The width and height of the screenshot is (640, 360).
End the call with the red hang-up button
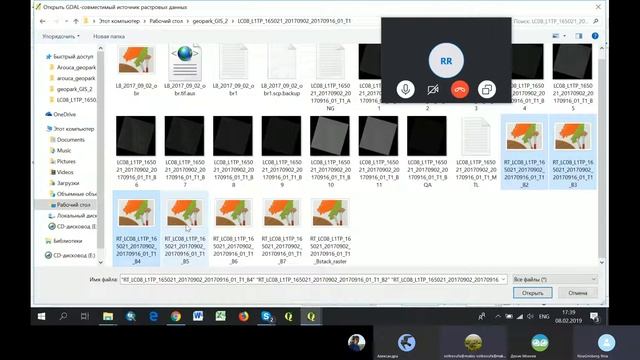460,89
